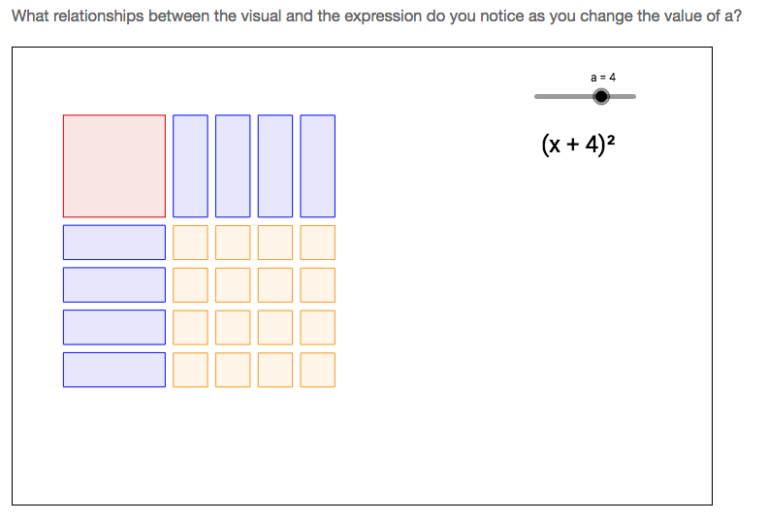Screen dimensions: 768x522
Task: Select the bottom-right orange unit square
Action: (x=318, y=369)
